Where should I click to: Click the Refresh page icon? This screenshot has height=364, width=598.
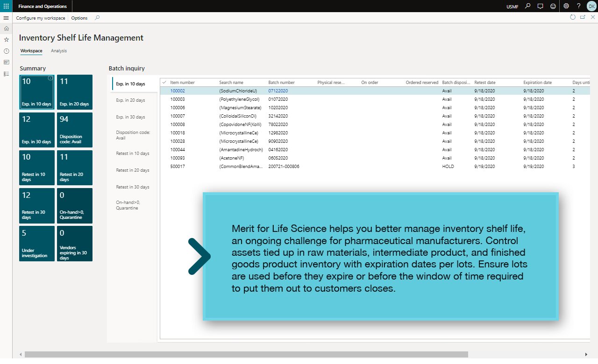pyautogui.click(x=573, y=17)
